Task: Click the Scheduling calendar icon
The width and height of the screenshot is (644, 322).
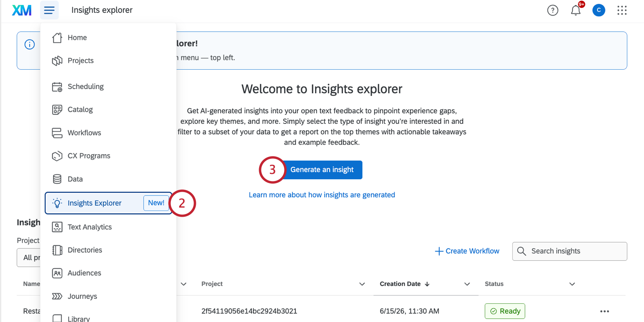Action: [57, 87]
